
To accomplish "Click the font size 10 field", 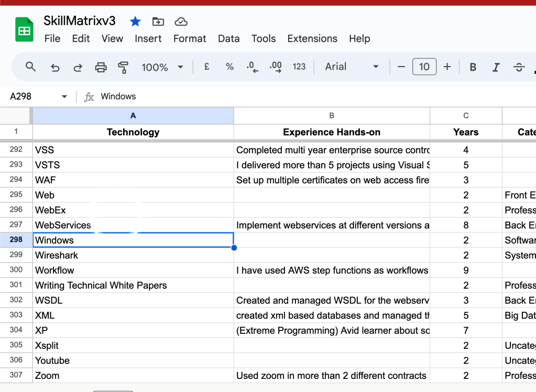I will (x=424, y=67).
